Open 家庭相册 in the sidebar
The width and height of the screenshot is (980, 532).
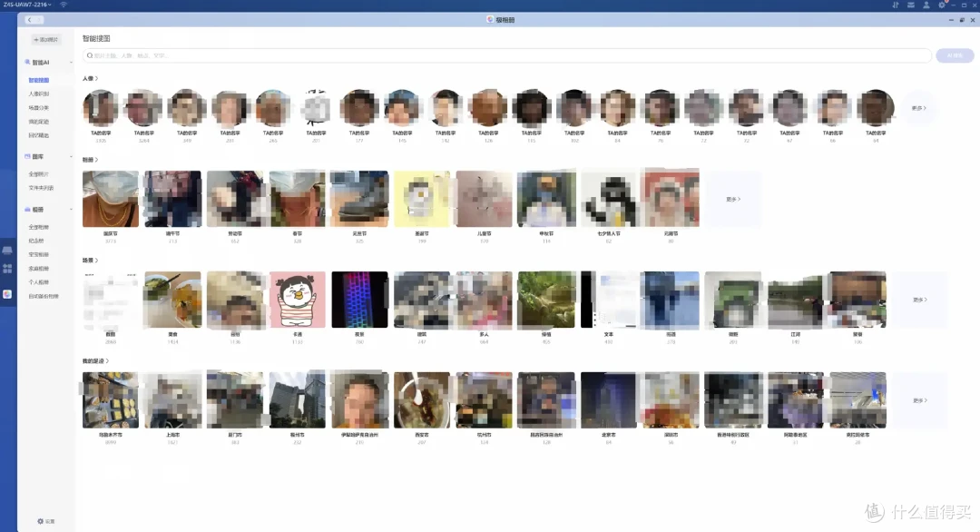(x=39, y=268)
